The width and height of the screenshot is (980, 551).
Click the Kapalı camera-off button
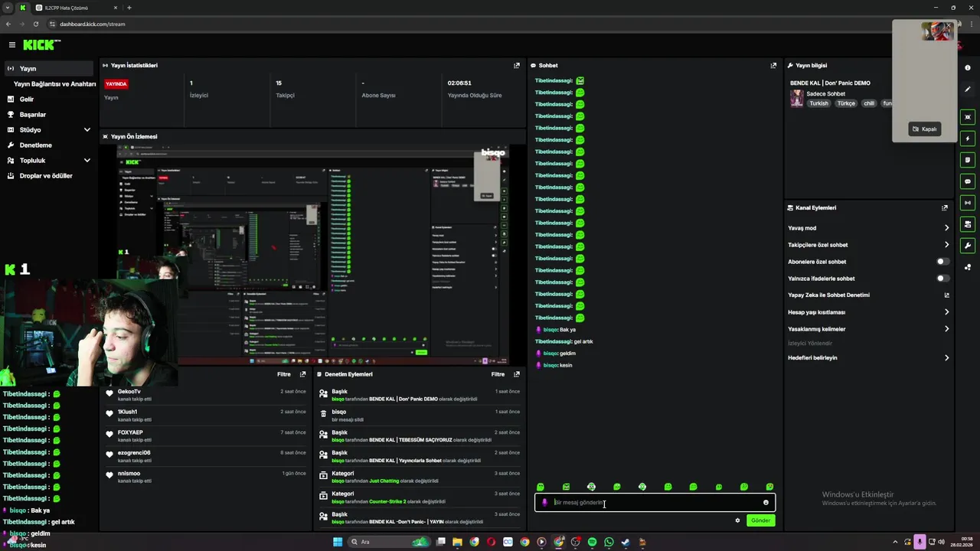(925, 129)
